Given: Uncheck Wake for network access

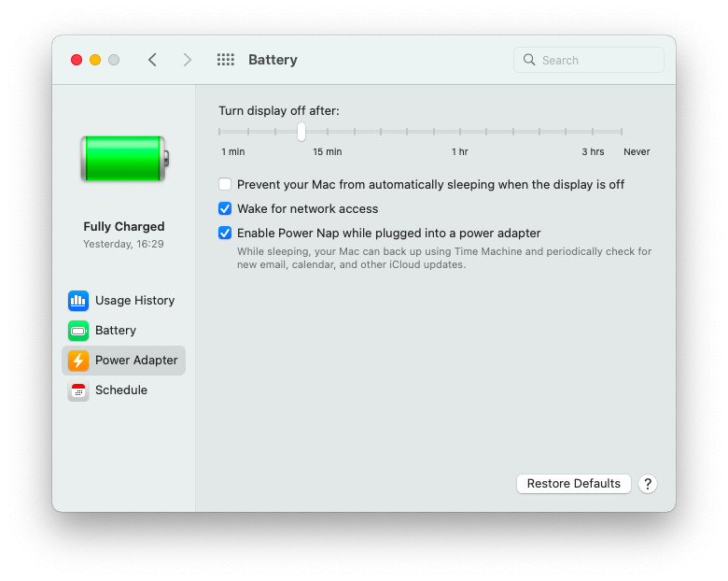Looking at the screenshot, I should 225,208.
